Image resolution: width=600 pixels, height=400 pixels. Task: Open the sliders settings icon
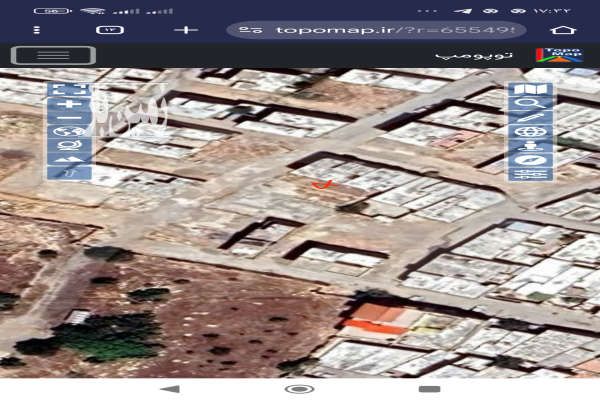tap(530, 174)
